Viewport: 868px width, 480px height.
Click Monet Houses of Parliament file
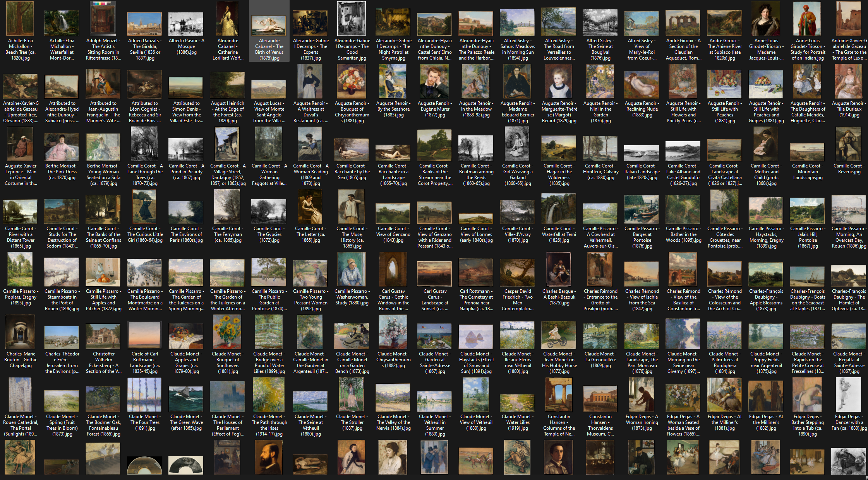click(x=228, y=397)
